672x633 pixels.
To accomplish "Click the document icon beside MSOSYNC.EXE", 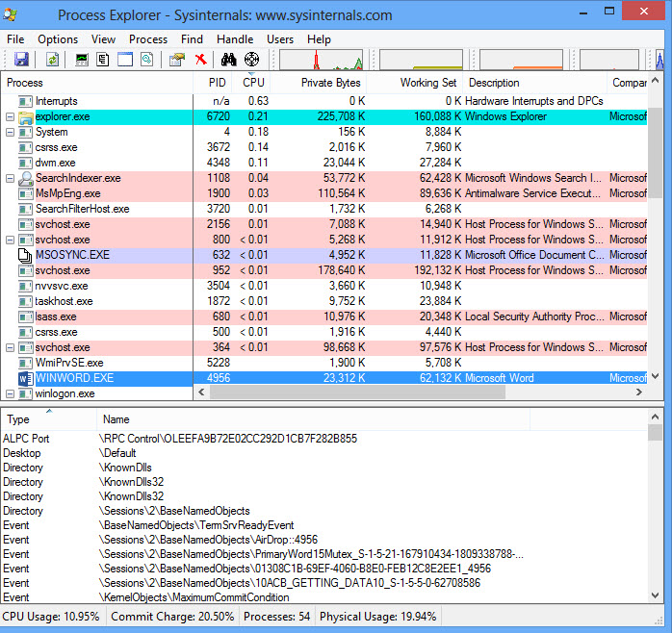I will (x=25, y=255).
